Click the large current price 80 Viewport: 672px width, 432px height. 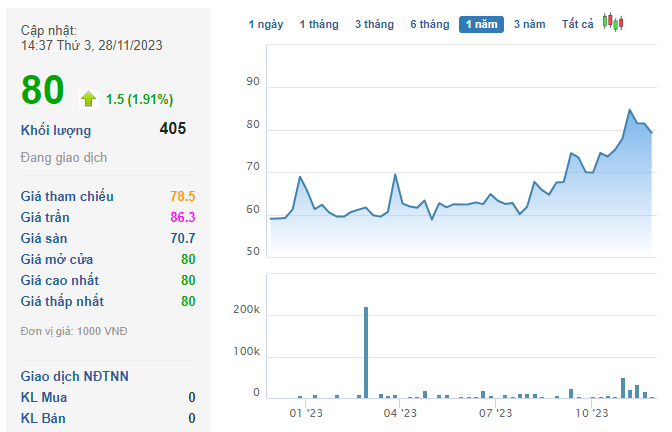tap(43, 91)
